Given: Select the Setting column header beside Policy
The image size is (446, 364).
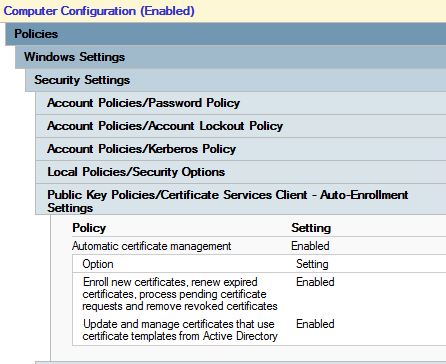Looking at the screenshot, I should (311, 228).
